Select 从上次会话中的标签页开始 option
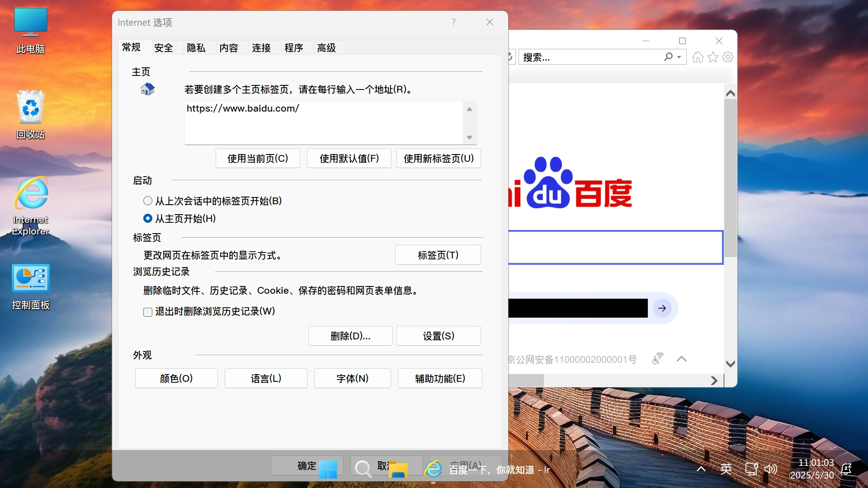This screenshot has height=488, width=868. tap(147, 200)
